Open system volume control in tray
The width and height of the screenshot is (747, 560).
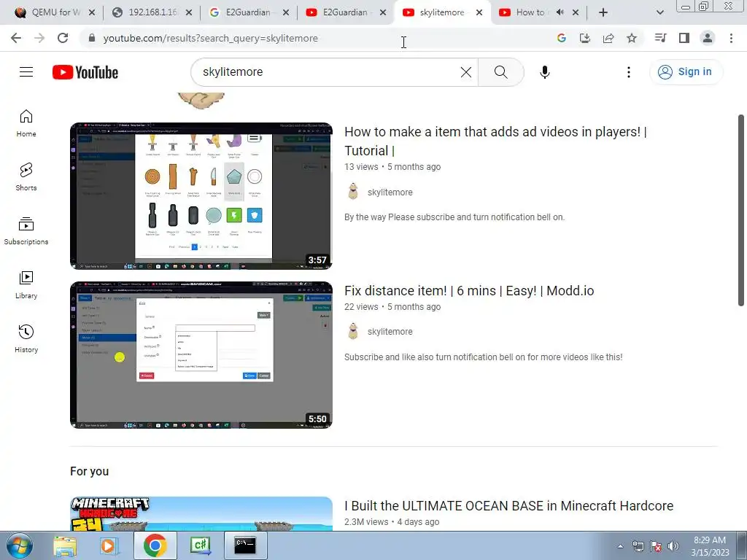[x=673, y=545]
